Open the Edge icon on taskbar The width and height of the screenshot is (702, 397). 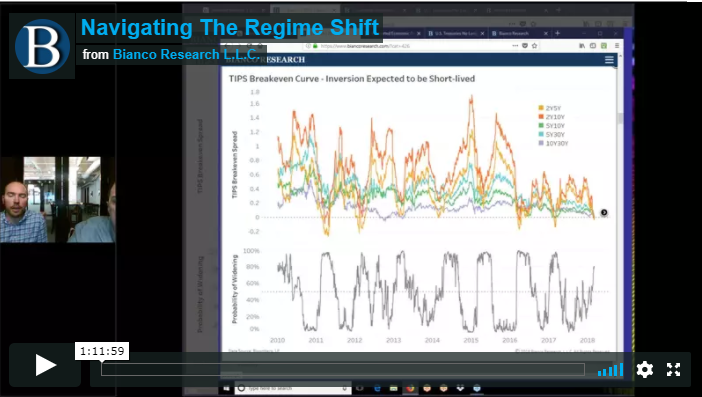click(x=377, y=388)
